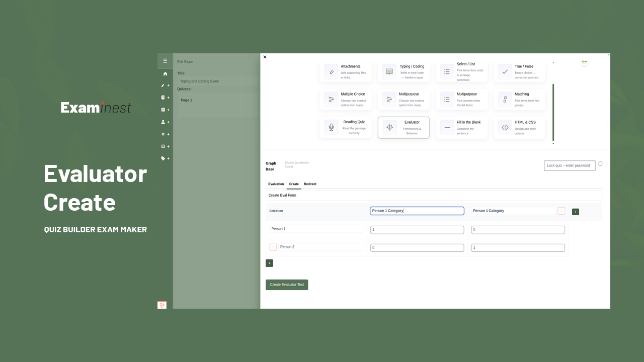The width and height of the screenshot is (644, 362).
Task: Add a category column with the green plus button
Action: click(576, 212)
